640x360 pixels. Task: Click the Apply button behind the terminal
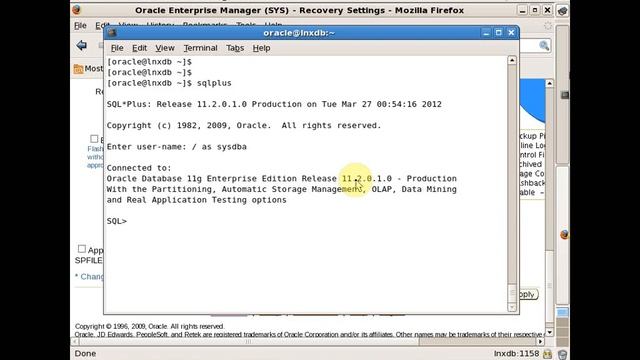[x=529, y=294]
